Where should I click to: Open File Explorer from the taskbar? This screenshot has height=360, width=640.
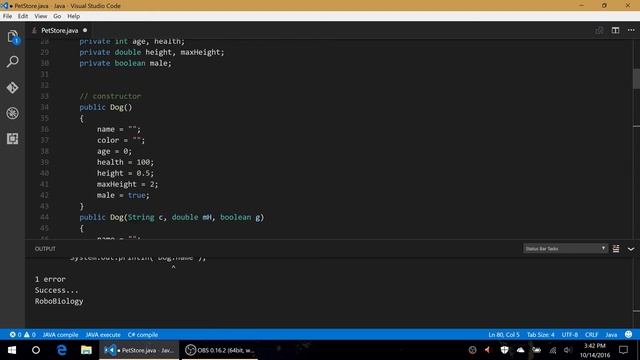[x=86, y=350]
